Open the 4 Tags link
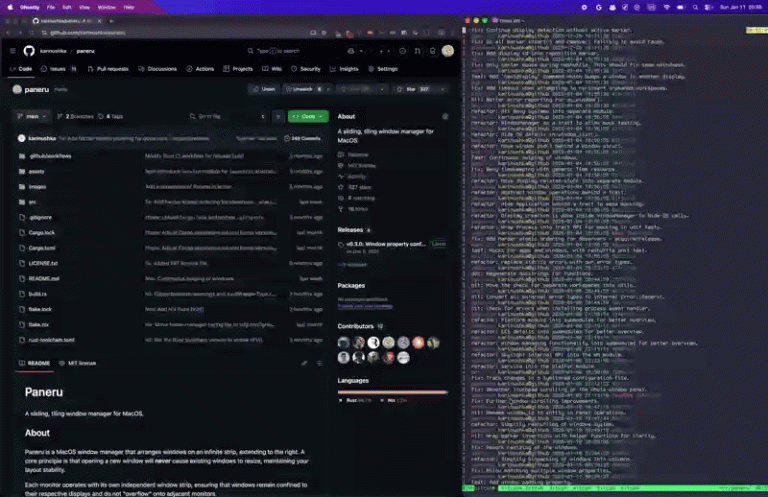This screenshot has width=768, height=497. coord(110,117)
